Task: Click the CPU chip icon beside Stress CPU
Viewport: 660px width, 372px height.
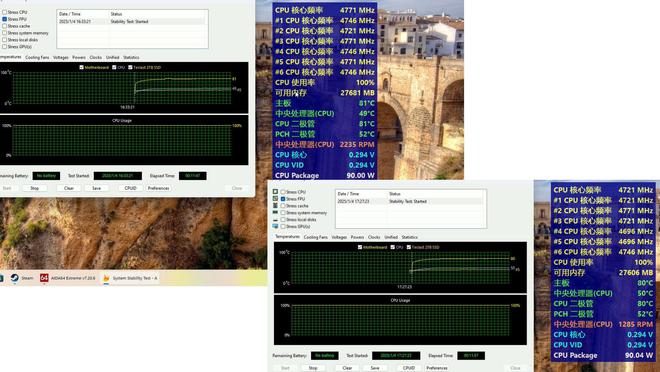Action: [275, 192]
